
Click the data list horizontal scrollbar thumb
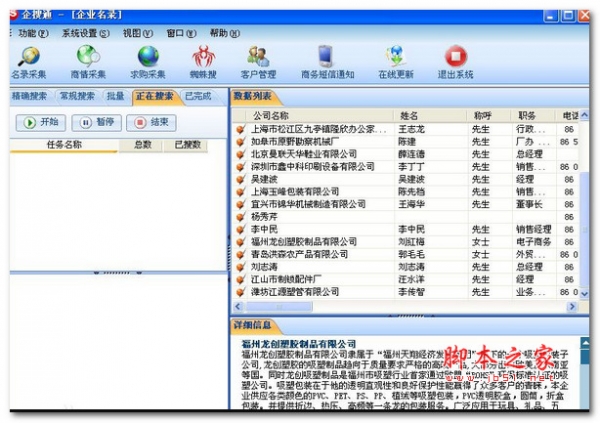[x=279, y=307]
